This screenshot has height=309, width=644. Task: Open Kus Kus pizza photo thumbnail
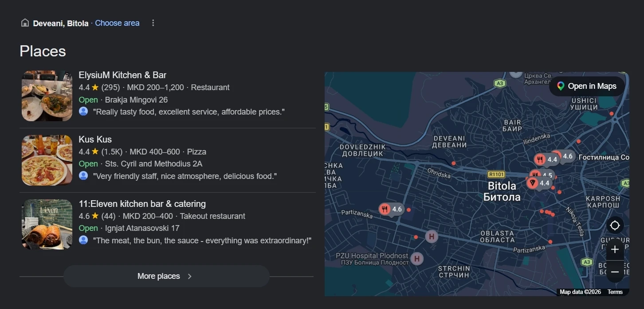47,160
